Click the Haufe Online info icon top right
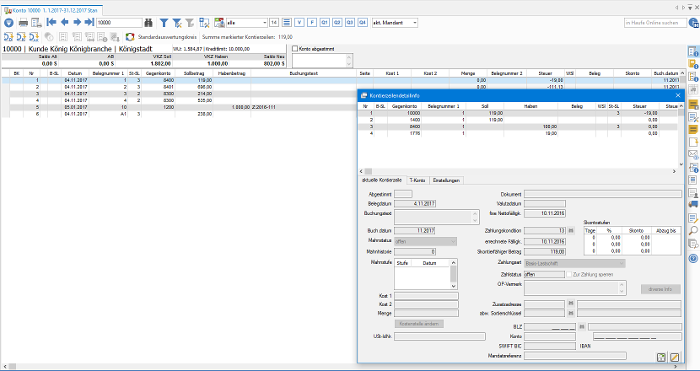700x371 pixels. point(694,23)
